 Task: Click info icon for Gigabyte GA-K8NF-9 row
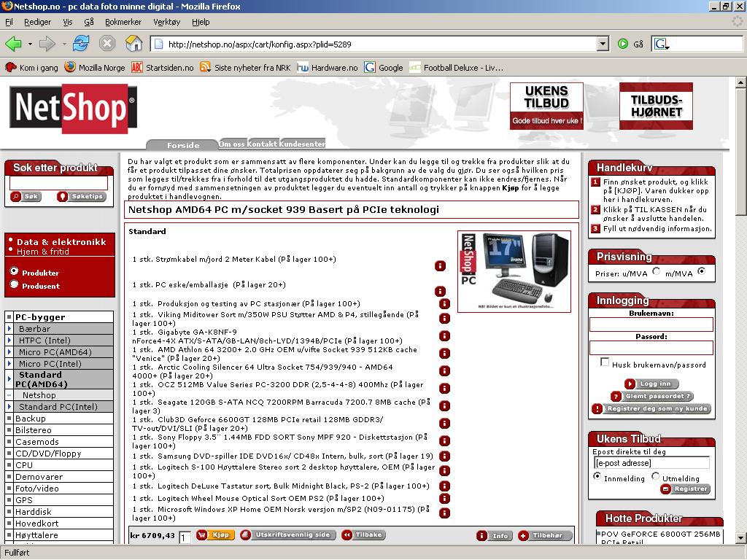[x=444, y=336]
